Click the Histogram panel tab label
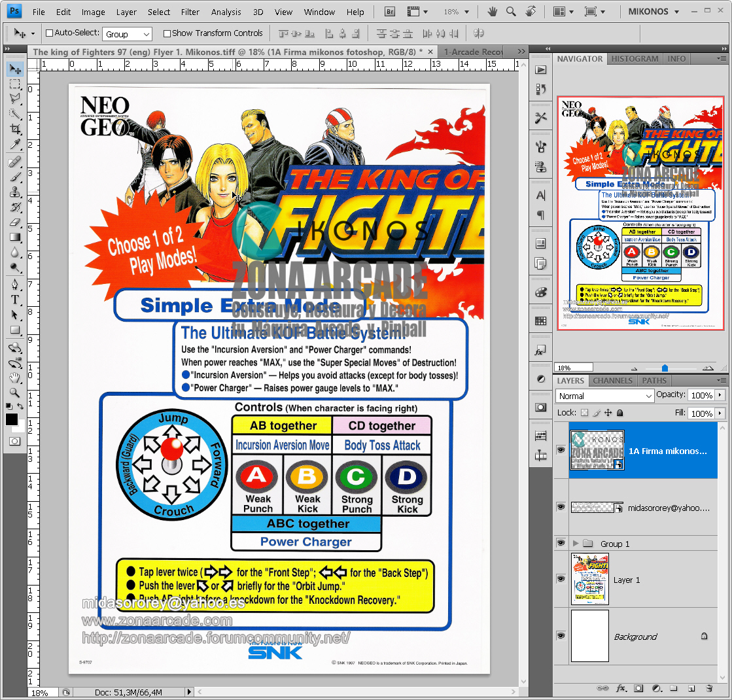The width and height of the screenshot is (732, 700). 635,58
